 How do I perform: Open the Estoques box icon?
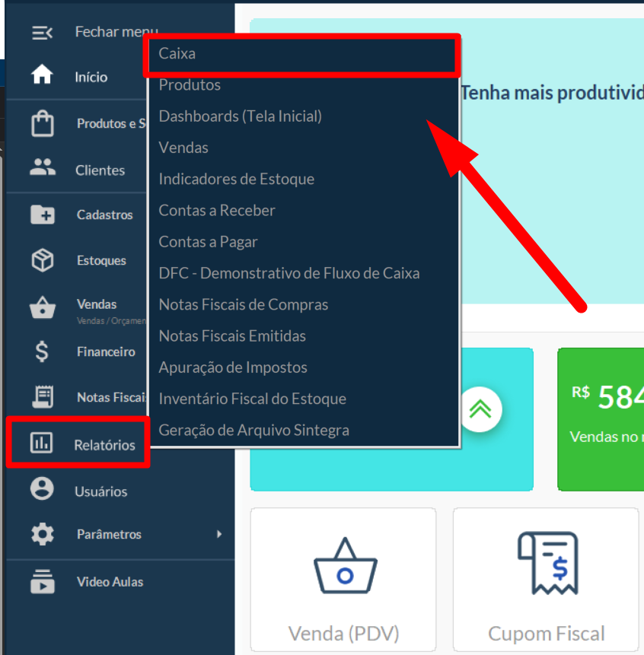coord(42,260)
